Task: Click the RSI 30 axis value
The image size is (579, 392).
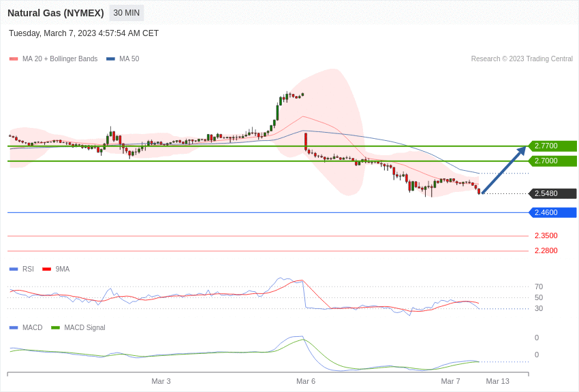Action: (x=539, y=308)
